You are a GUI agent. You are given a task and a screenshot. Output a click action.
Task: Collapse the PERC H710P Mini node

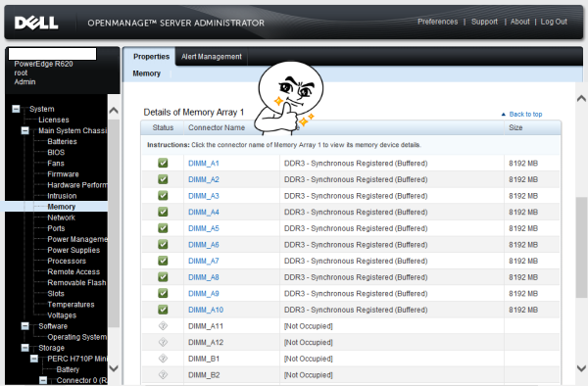33,359
